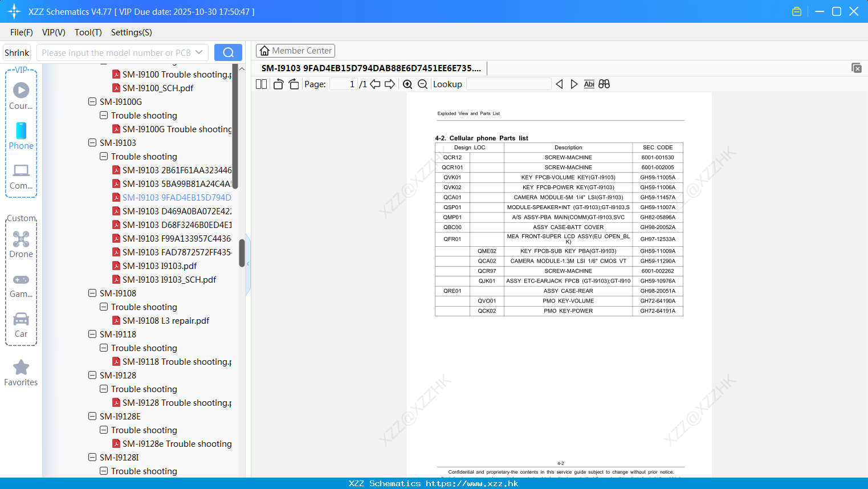Image resolution: width=868 pixels, height=489 pixels.
Task: Collapse the SM-I9108 tree node
Action: (92, 293)
